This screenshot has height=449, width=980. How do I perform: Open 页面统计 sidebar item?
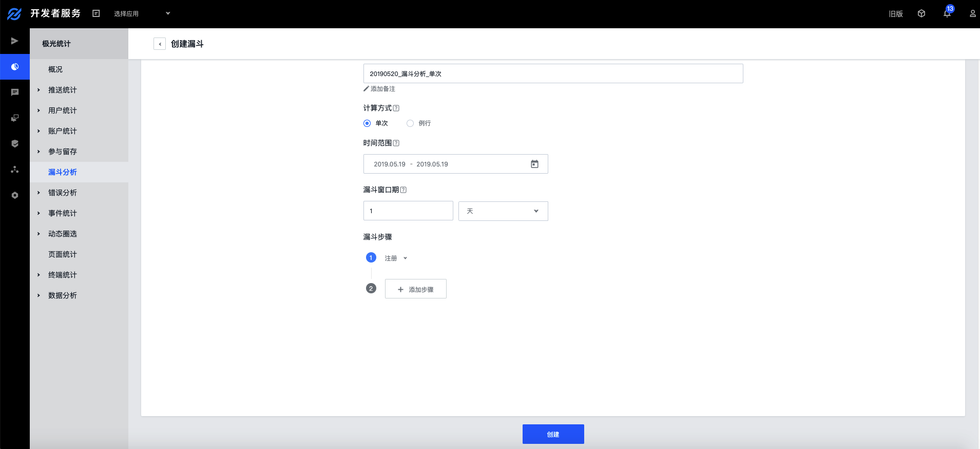click(63, 254)
